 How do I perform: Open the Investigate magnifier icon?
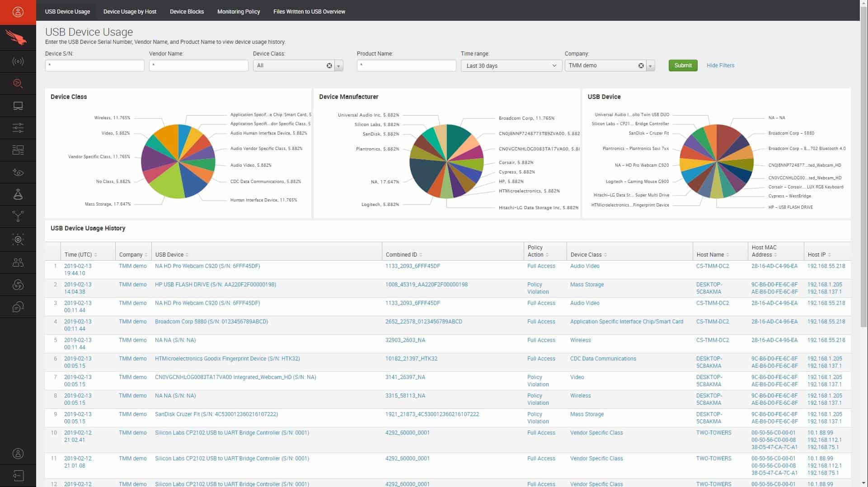click(x=18, y=83)
